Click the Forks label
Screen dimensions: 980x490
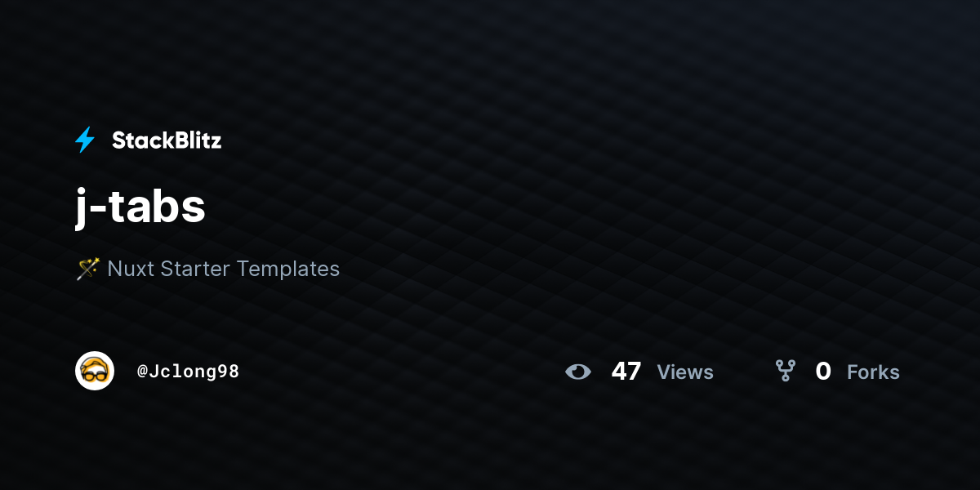click(873, 372)
